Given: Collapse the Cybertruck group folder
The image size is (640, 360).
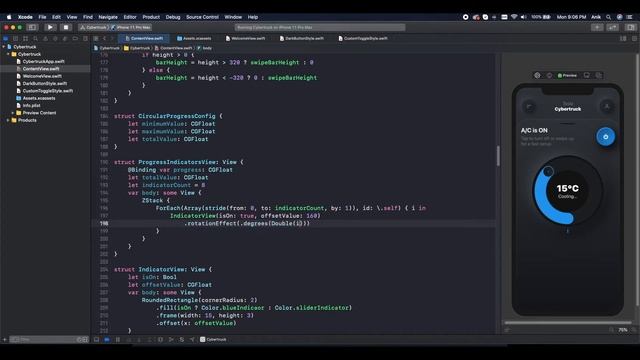Looking at the screenshot, I should click(x=8, y=54).
